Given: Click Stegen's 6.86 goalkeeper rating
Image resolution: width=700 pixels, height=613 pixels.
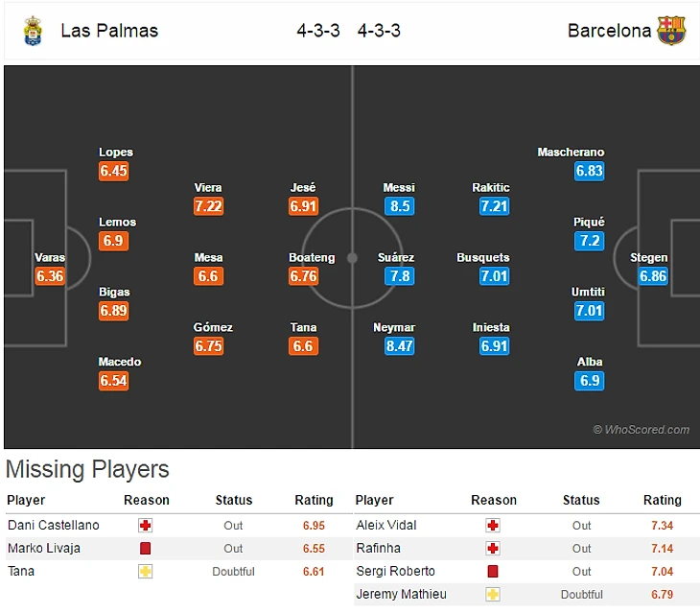Looking at the screenshot, I should pos(652,276).
